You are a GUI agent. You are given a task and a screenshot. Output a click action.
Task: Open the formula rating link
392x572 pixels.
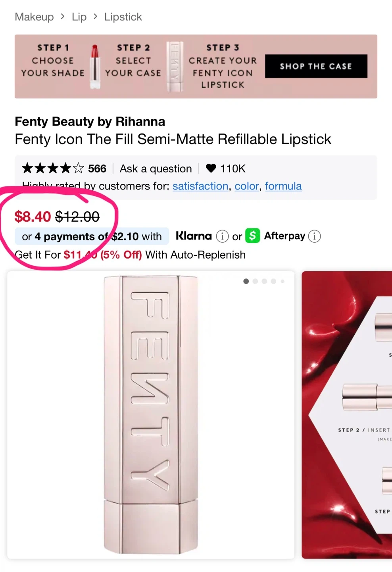click(283, 186)
